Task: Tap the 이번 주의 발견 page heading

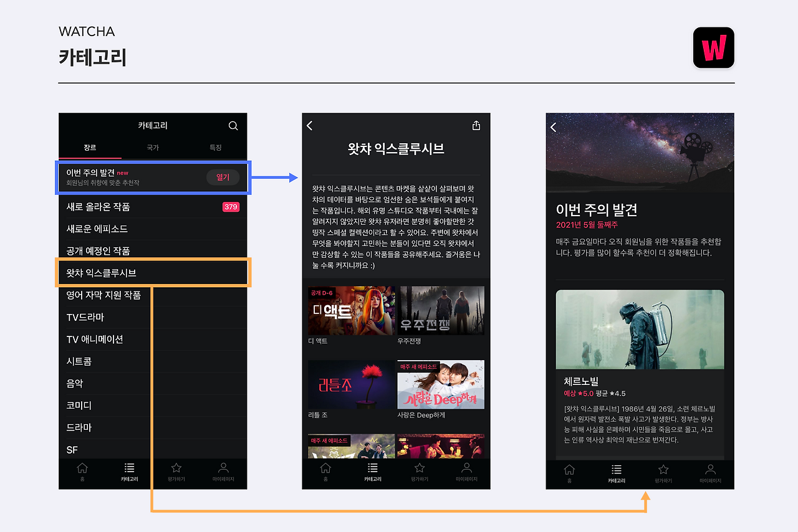Action: [x=597, y=209]
